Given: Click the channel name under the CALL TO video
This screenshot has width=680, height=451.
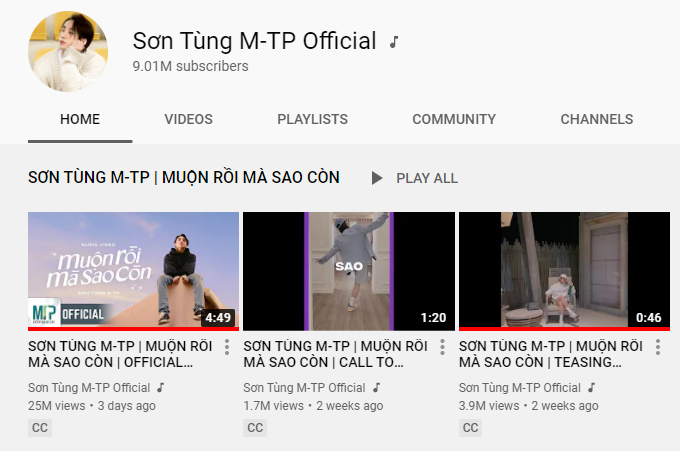Looking at the screenshot, I should coord(304,388).
